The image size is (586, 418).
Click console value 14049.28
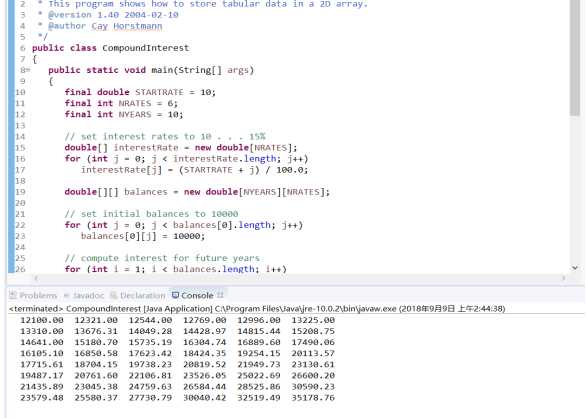coord(150,331)
